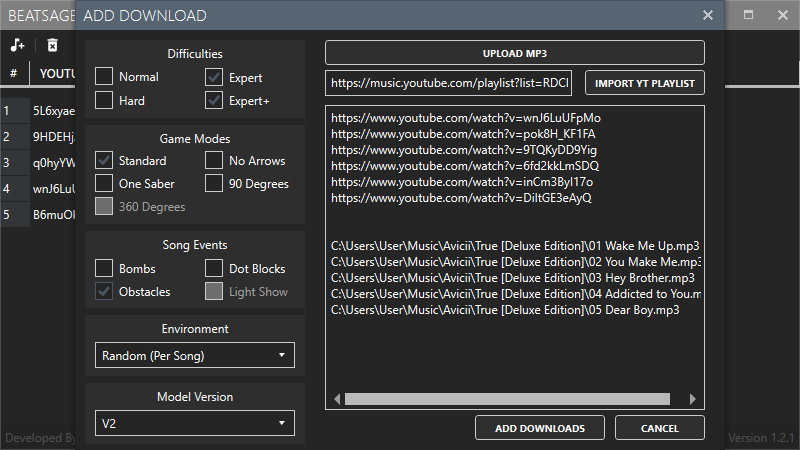Select row 3 starting q0hyYW in main window

coord(38,163)
